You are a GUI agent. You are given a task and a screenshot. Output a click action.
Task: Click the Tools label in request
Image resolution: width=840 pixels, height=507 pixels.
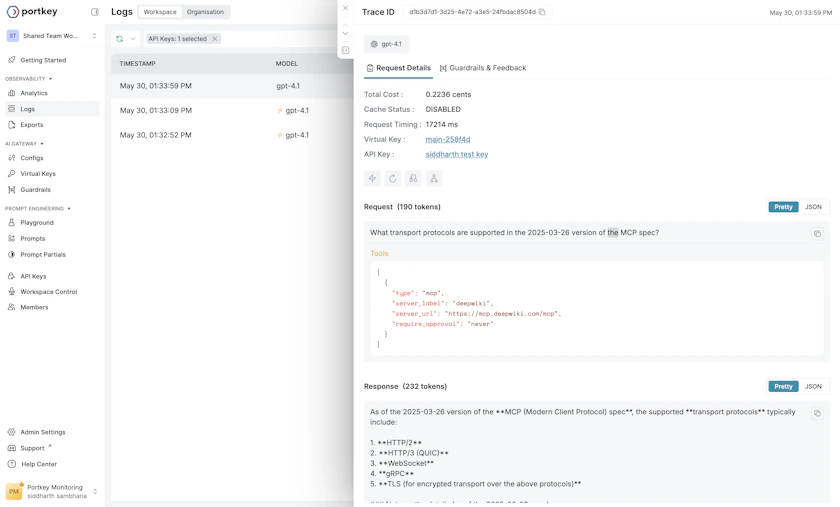pyautogui.click(x=379, y=254)
